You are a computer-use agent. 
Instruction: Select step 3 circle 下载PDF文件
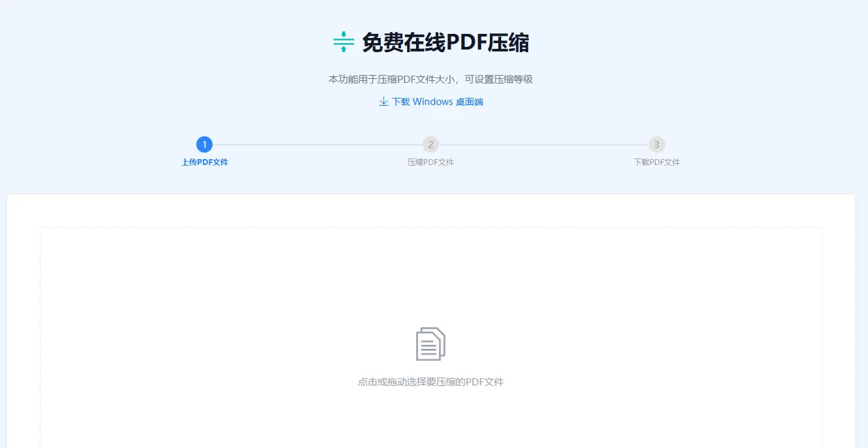(x=657, y=145)
